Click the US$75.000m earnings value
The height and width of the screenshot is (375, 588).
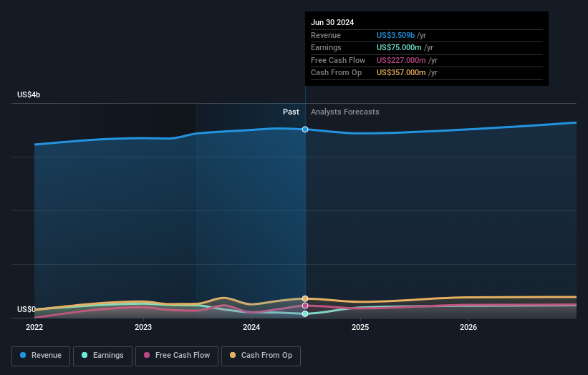399,47
